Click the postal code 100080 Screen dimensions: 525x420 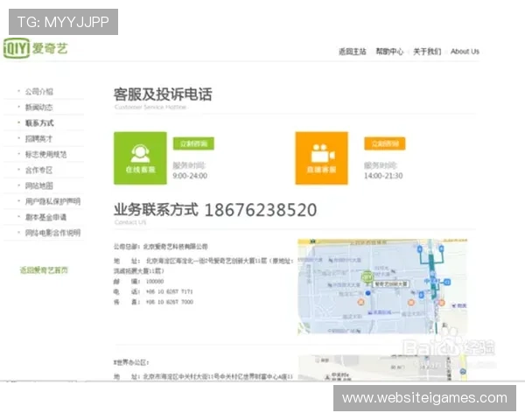(155, 282)
